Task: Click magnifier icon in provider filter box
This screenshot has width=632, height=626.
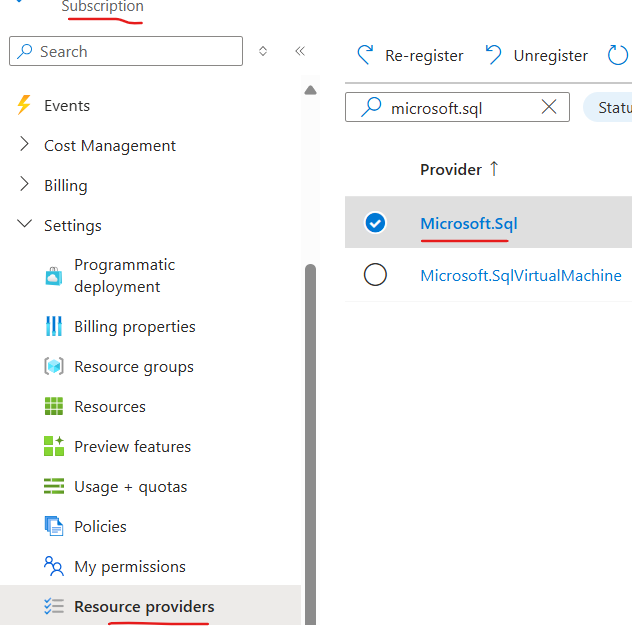Action: (x=371, y=107)
